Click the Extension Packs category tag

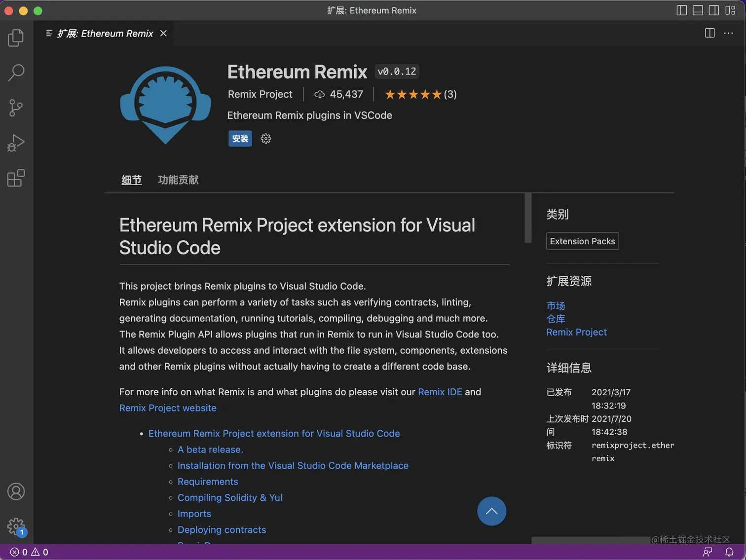583,241
